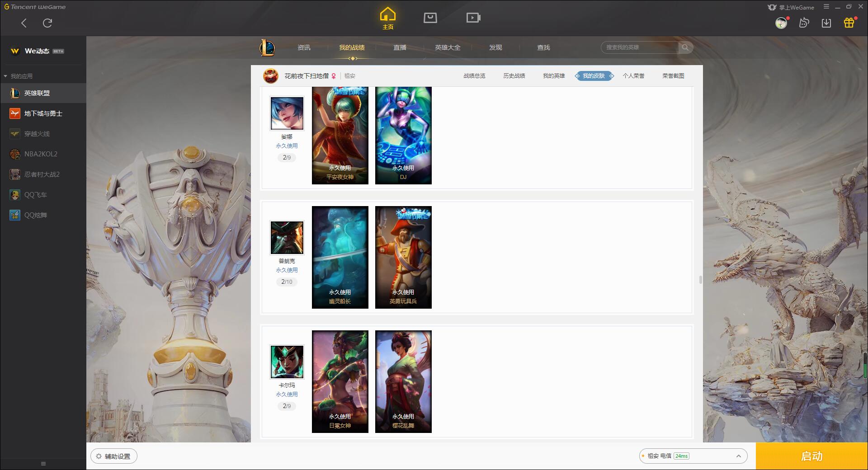Open the 我的战绩 tab
Screen dimensions: 868x470
coord(352,47)
